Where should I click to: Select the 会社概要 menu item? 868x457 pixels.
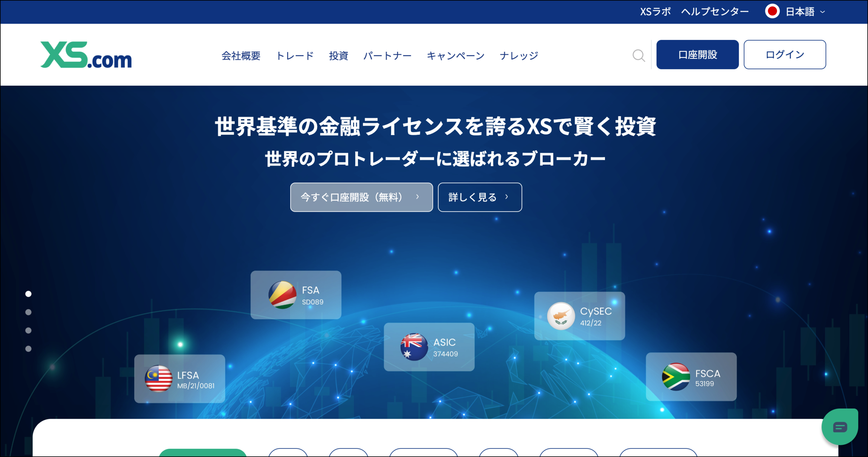241,56
